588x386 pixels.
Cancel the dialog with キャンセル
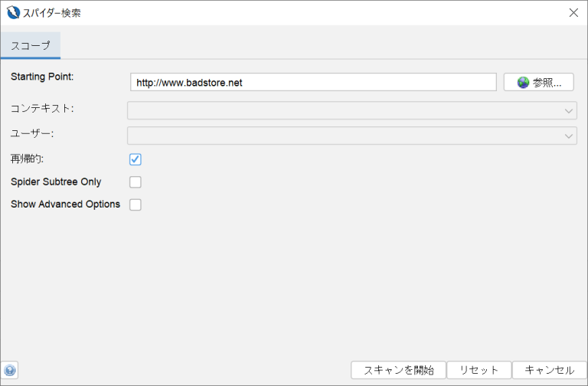pyautogui.click(x=549, y=370)
